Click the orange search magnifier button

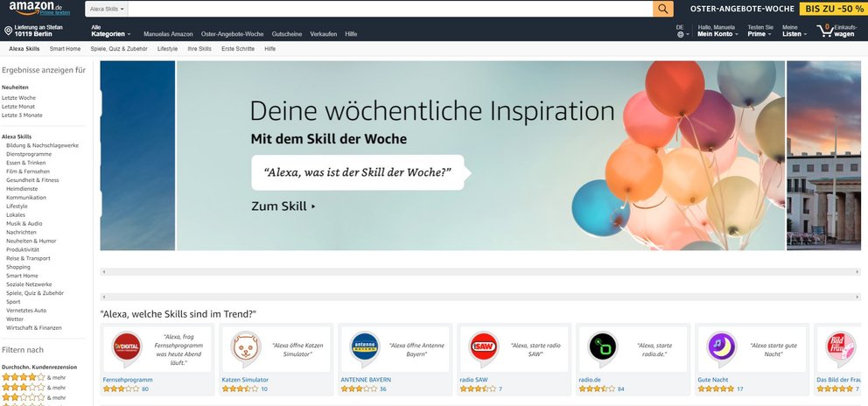pyautogui.click(x=662, y=9)
